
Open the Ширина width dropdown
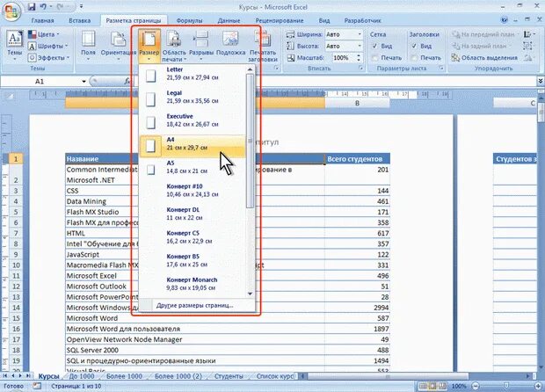pyautogui.click(x=360, y=34)
